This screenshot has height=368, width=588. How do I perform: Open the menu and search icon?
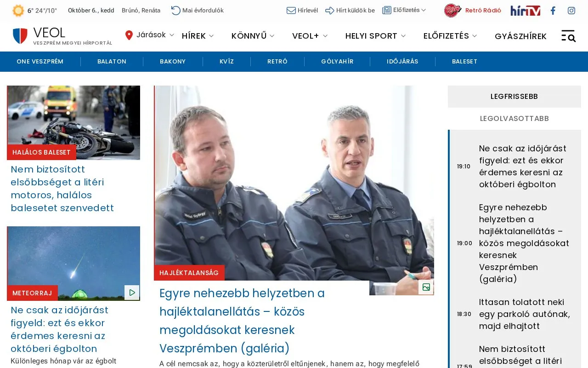(x=568, y=36)
